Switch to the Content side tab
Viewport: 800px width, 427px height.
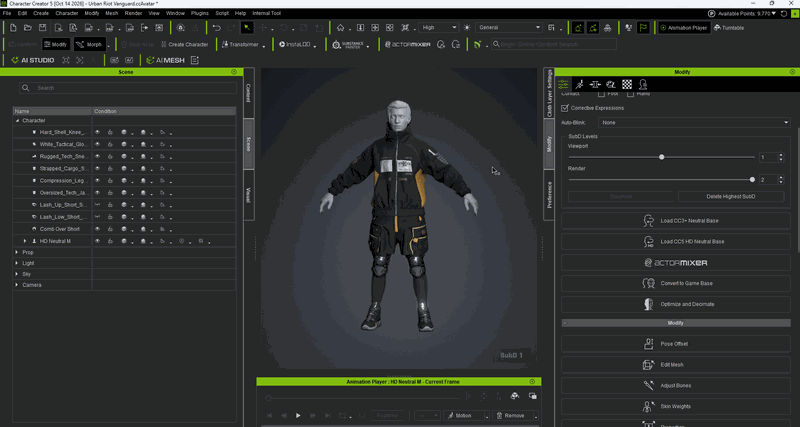point(249,93)
